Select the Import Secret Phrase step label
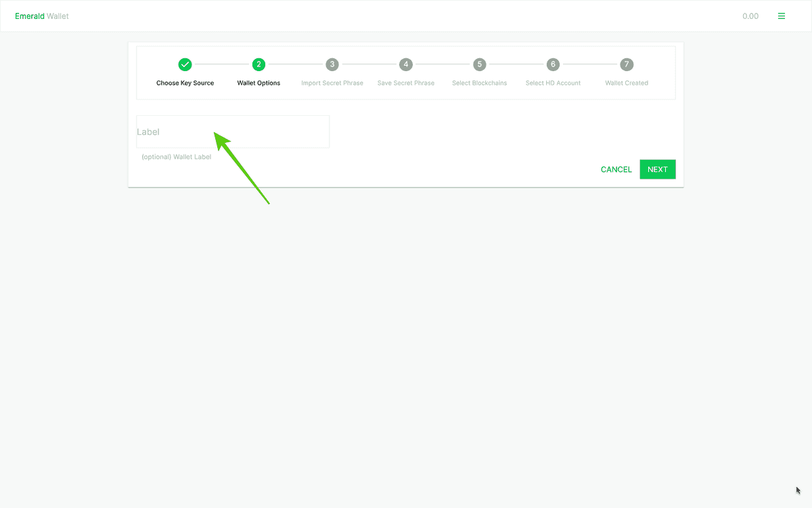Image resolution: width=812 pixels, height=508 pixels. 332,83
